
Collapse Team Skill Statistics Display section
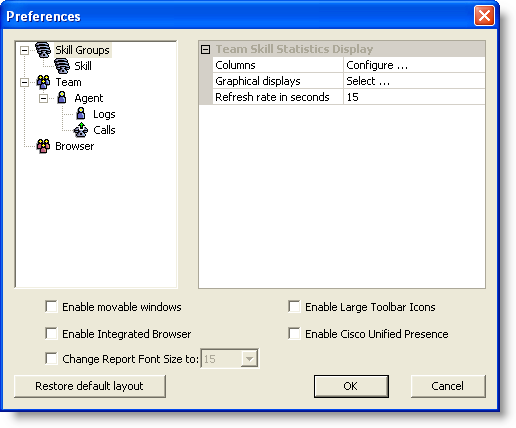[206, 50]
